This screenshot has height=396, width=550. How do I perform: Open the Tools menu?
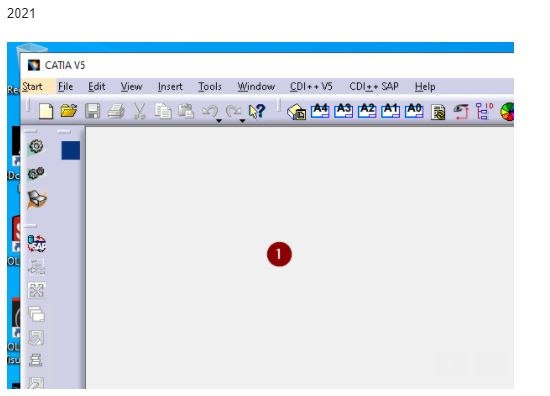click(210, 87)
